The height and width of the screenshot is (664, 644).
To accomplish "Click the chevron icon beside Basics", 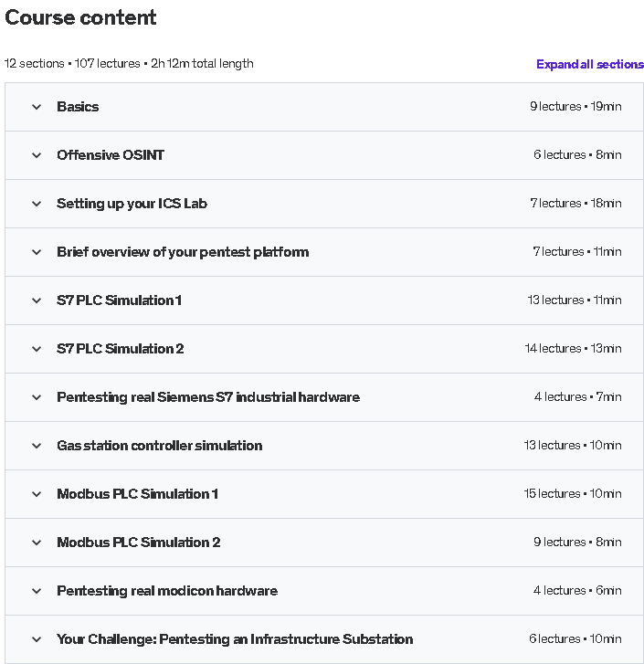I will (37, 107).
